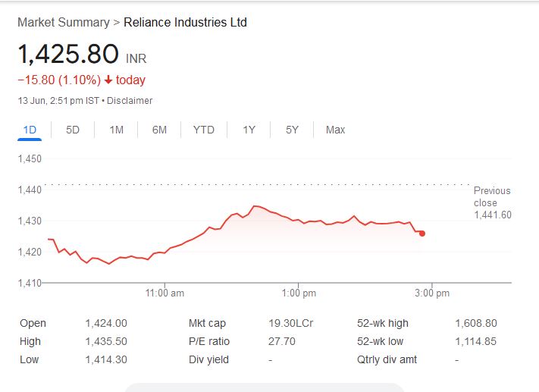Open the Max range chart tab
Screen dimensions: 539x392
(335, 130)
